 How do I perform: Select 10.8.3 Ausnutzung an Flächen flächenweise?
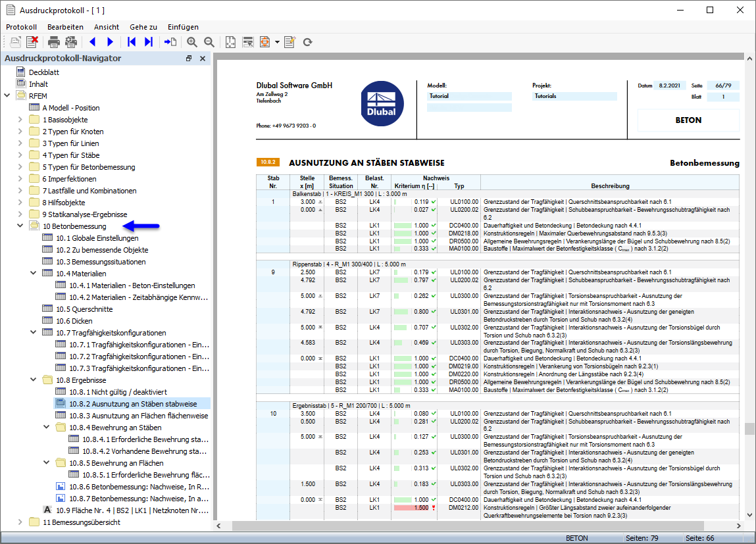tap(138, 415)
